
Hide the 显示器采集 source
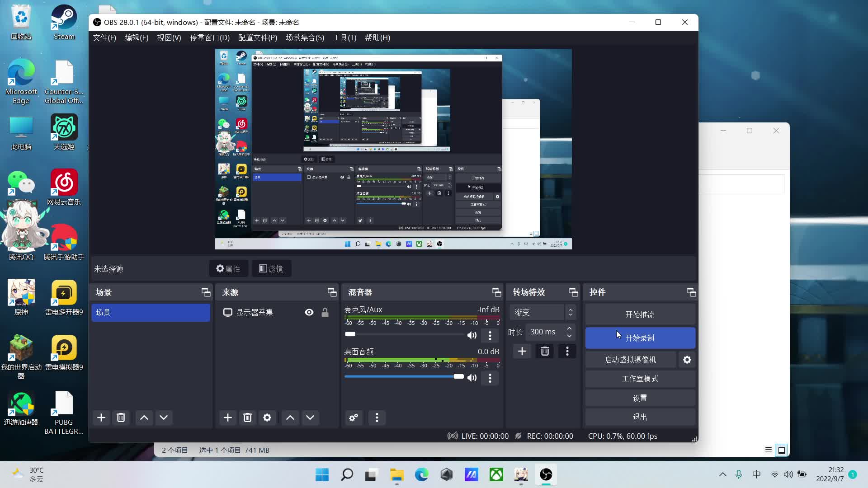tap(309, 312)
